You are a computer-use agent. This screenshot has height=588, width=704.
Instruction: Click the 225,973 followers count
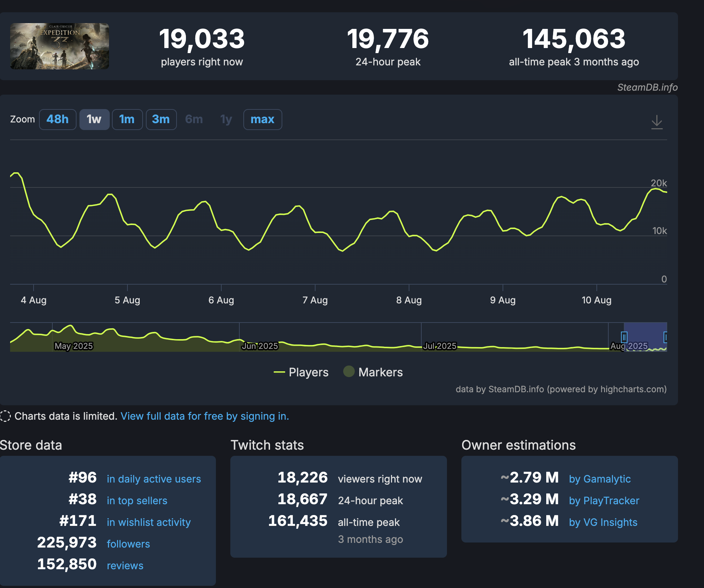67,542
